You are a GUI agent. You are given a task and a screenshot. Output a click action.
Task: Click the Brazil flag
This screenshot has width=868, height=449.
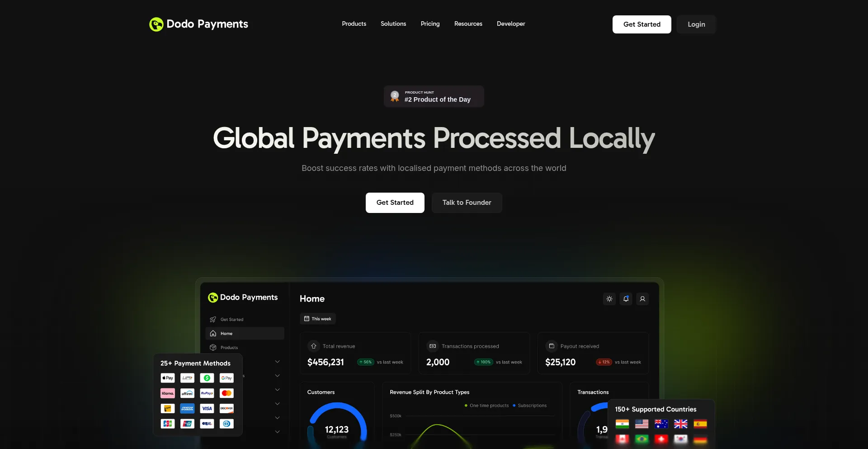pyautogui.click(x=642, y=439)
